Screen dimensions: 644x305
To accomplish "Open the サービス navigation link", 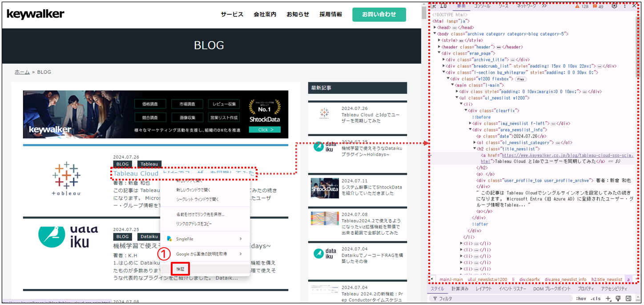I will [232, 14].
